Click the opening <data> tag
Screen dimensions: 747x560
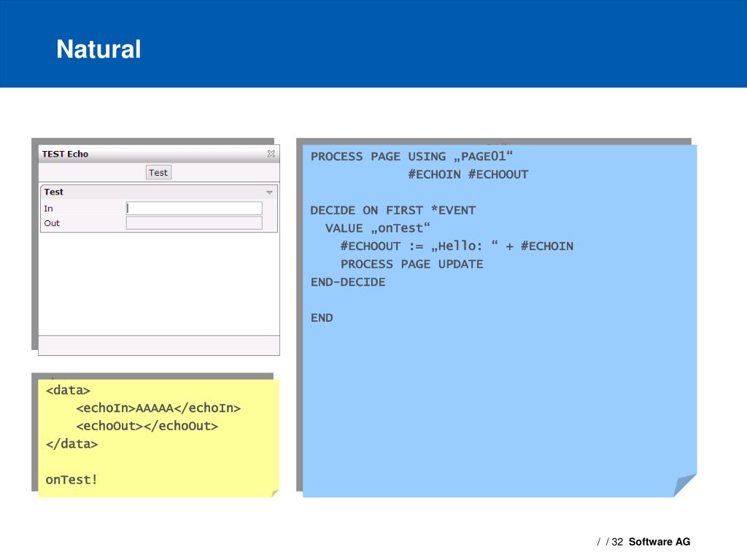point(68,390)
